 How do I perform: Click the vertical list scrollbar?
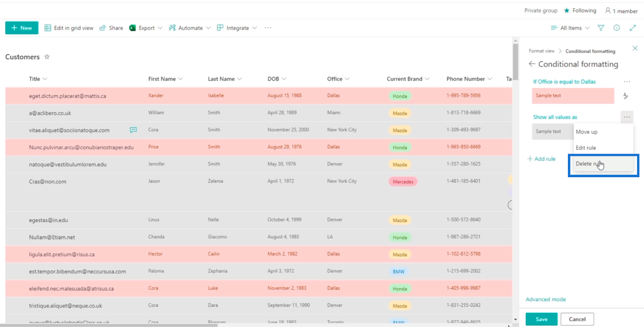point(516,62)
